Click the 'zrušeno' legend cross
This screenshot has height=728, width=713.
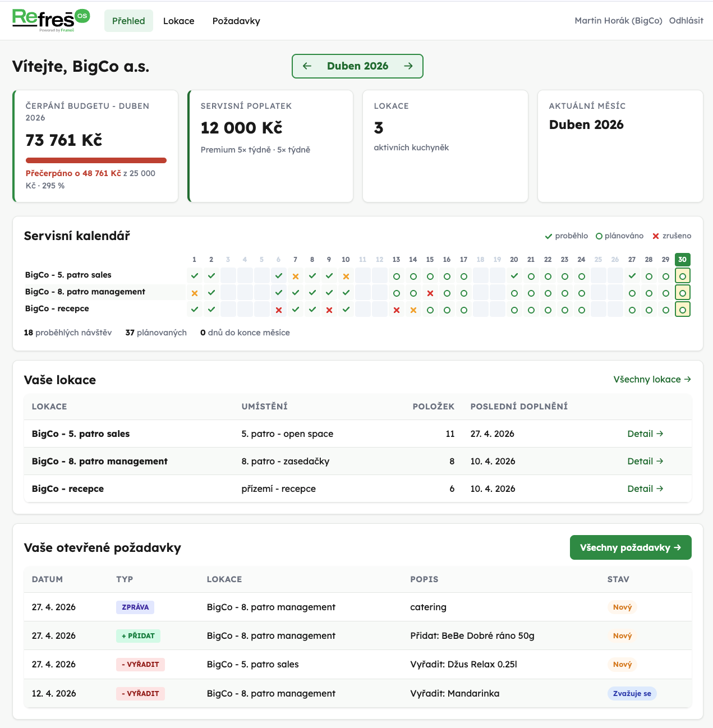click(x=656, y=236)
